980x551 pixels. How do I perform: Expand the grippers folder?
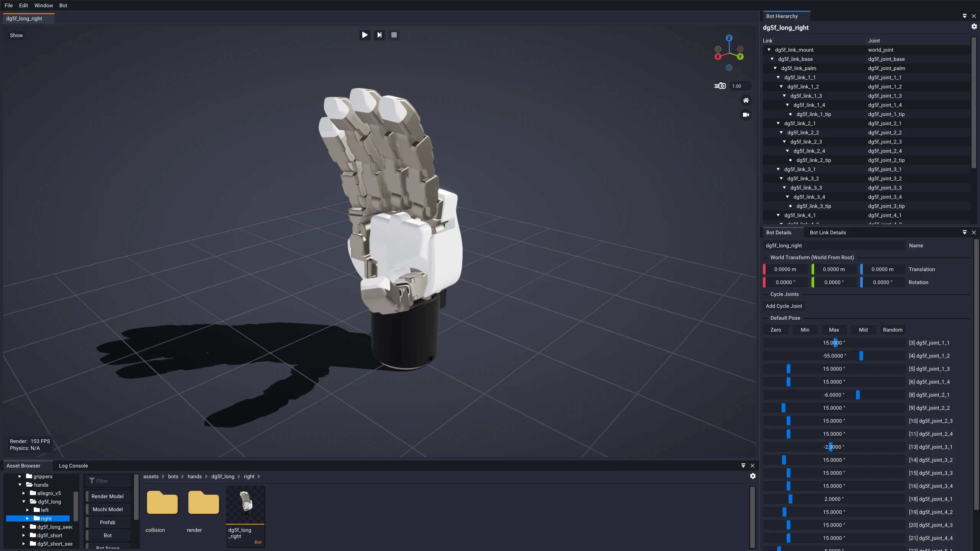(20, 476)
